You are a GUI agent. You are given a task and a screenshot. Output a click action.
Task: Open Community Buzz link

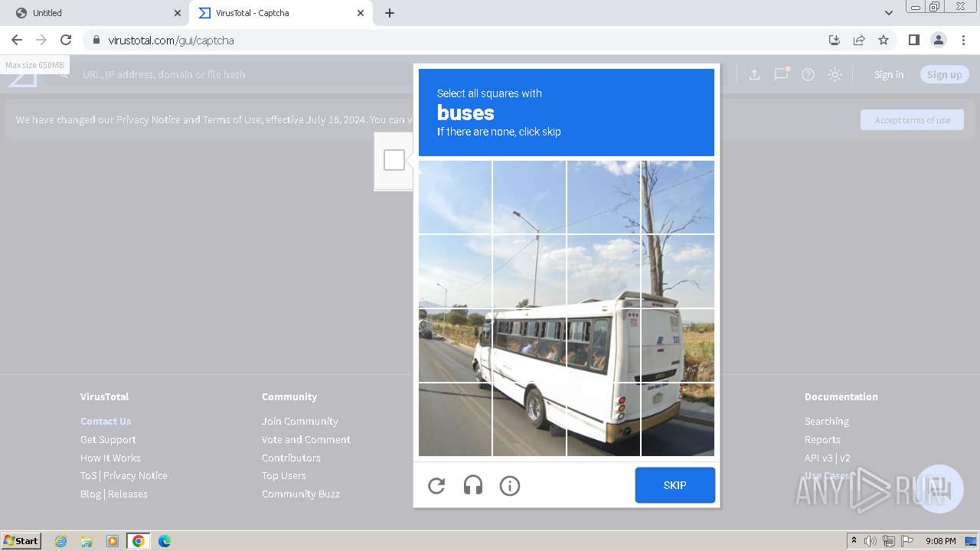(x=301, y=494)
